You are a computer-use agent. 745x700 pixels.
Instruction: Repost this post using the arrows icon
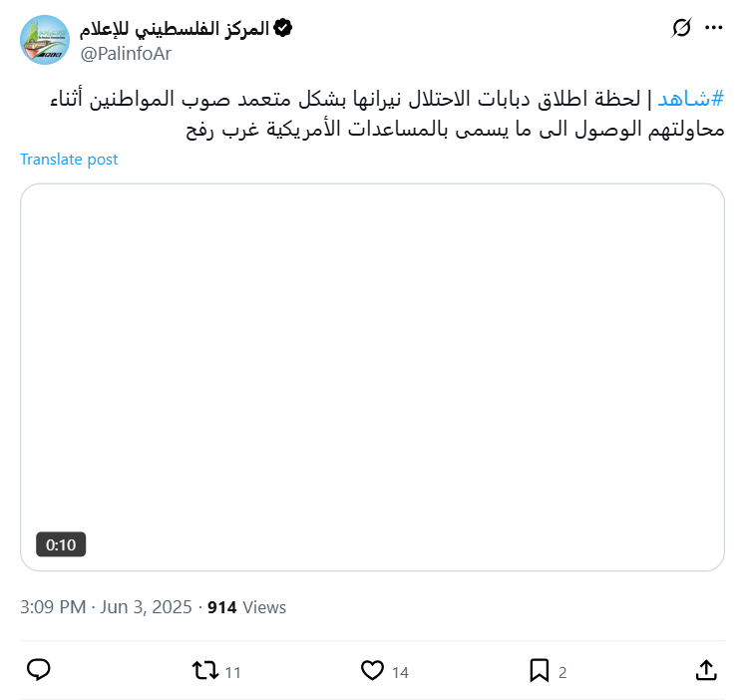[x=204, y=671]
